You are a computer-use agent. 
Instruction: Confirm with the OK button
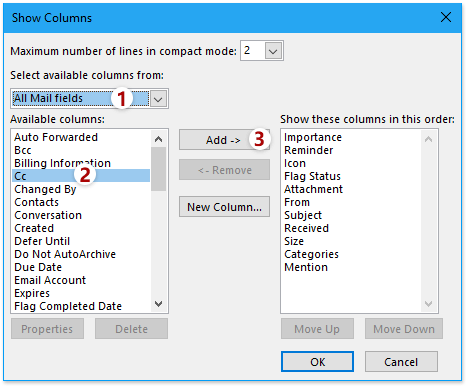[x=317, y=361]
